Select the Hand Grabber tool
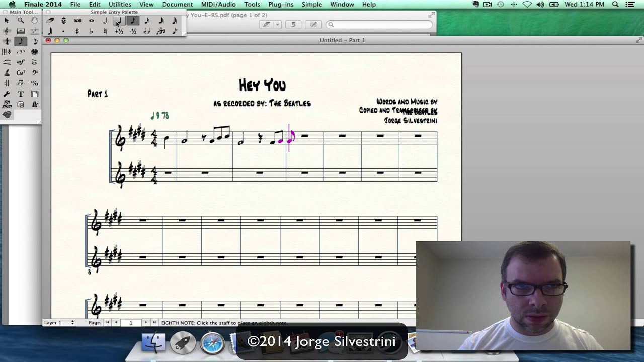 [34, 21]
